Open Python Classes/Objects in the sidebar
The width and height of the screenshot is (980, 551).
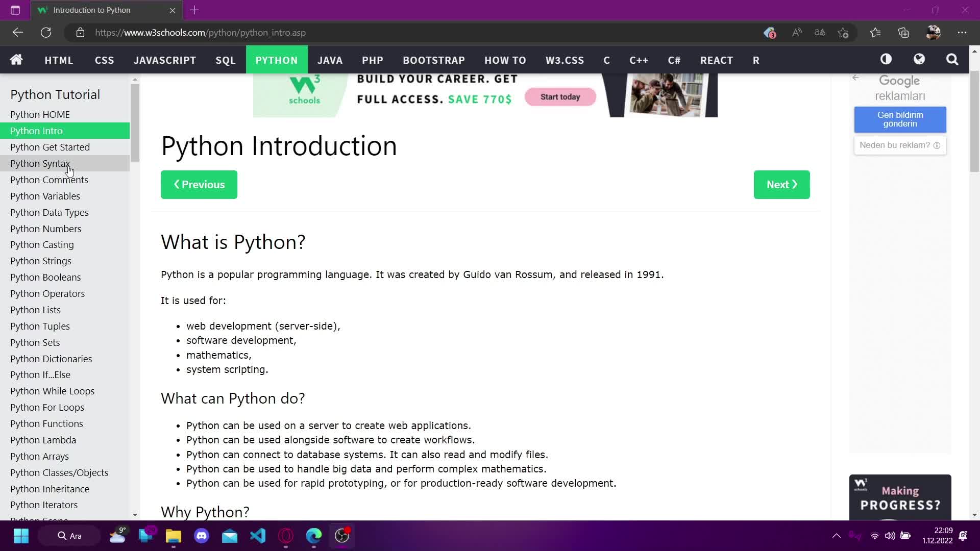coord(65,472)
